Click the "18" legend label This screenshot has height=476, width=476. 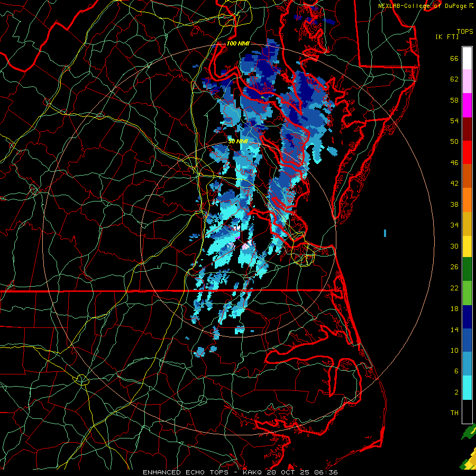tap(454, 309)
